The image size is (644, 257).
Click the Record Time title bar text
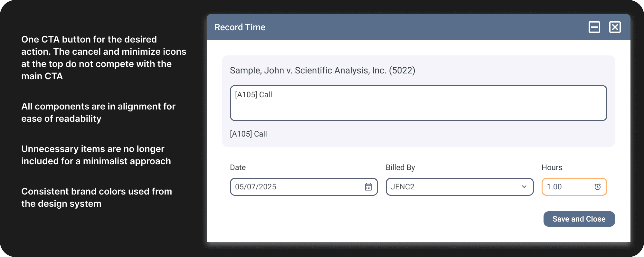tap(240, 27)
